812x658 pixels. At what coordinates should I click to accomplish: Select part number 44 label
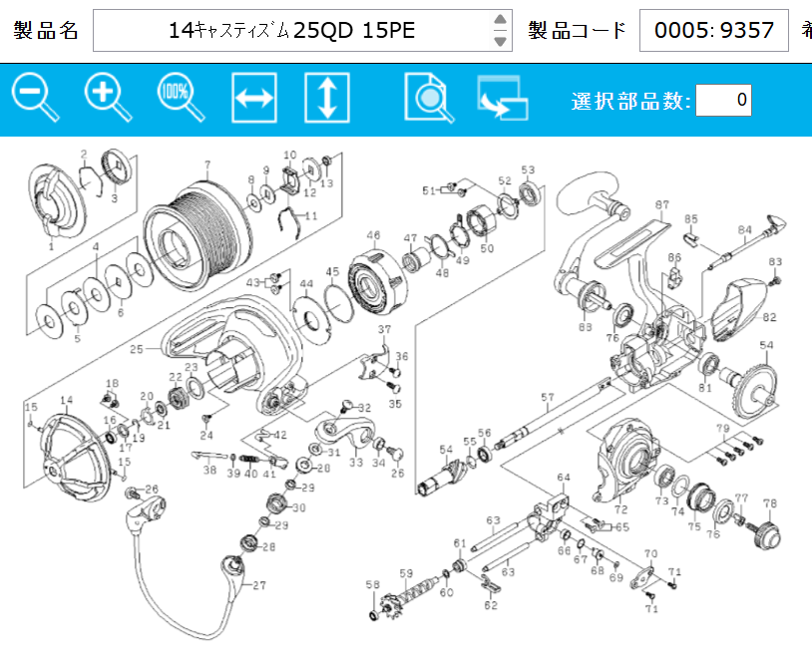(306, 283)
